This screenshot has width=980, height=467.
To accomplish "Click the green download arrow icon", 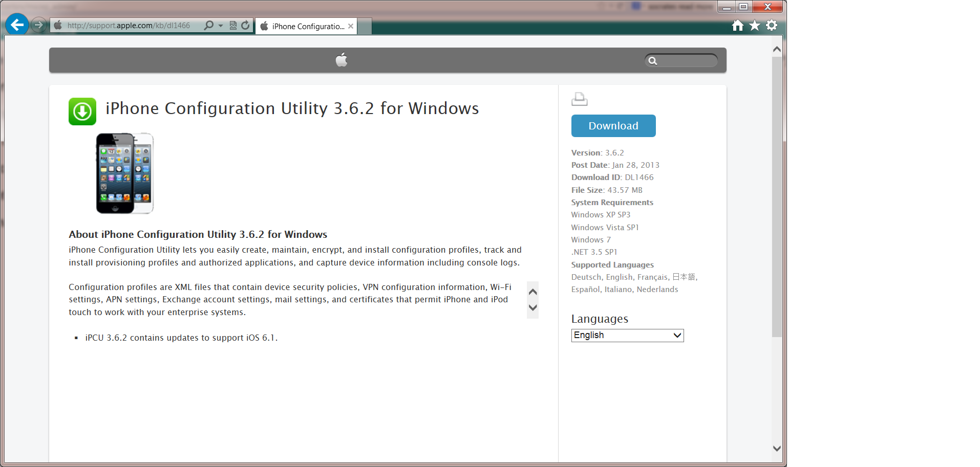I will pyautogui.click(x=82, y=112).
